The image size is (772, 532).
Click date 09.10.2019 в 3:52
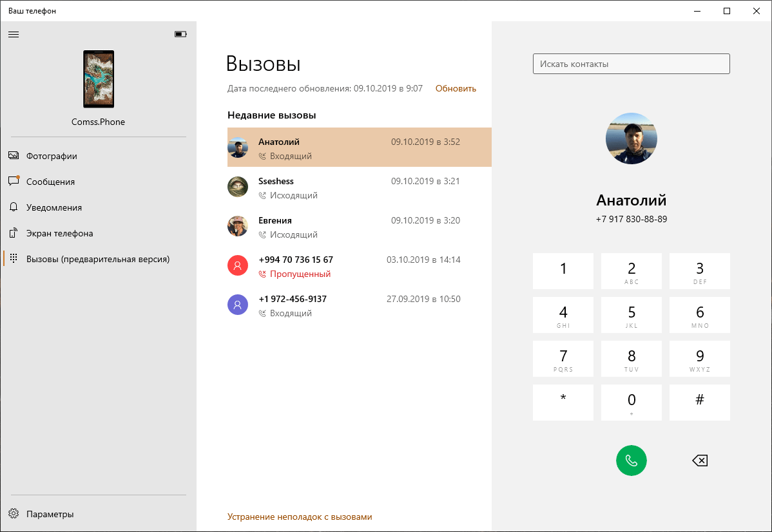point(425,142)
